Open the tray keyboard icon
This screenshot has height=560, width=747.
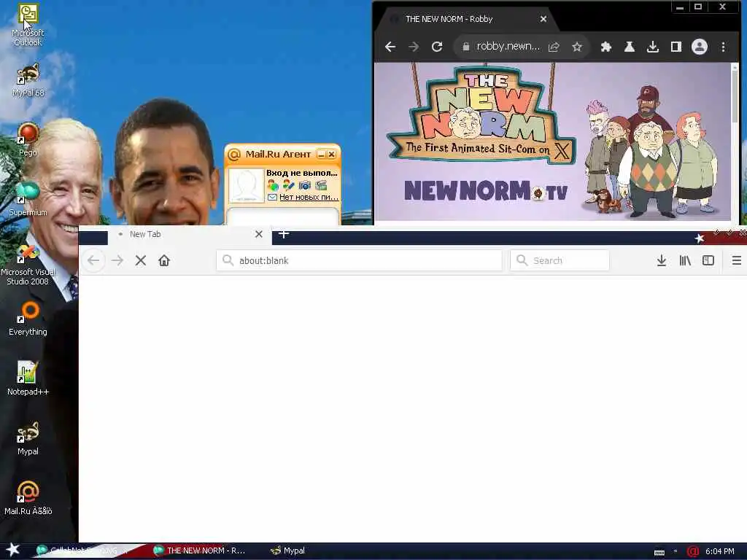tap(659, 553)
